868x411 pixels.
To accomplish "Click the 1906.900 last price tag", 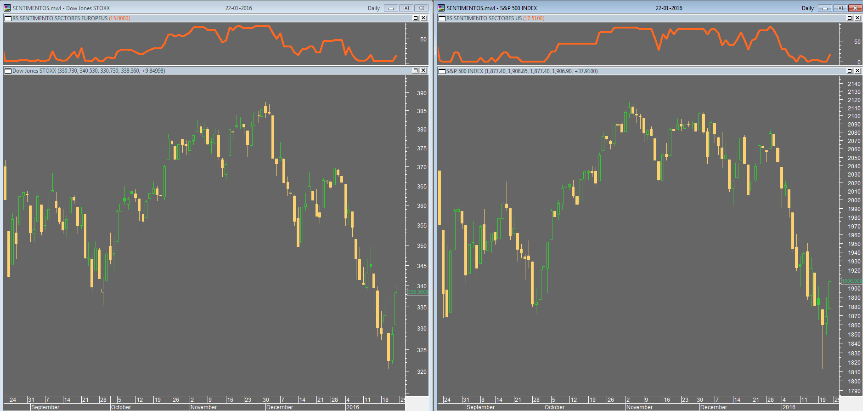I will [852, 281].
